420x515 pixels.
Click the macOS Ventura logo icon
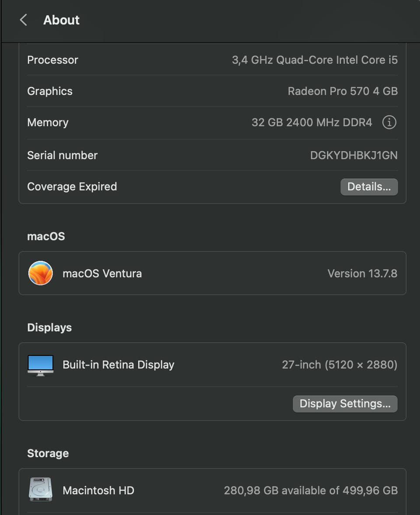click(40, 273)
